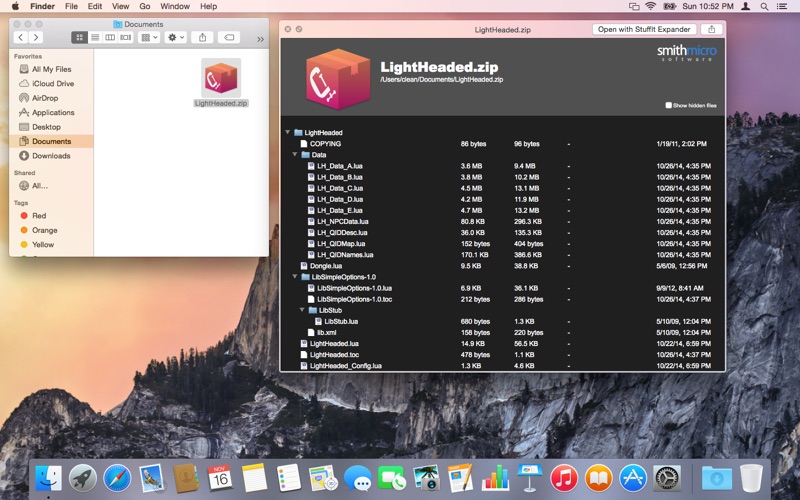This screenshot has height=500, width=800.
Task: Open the Edit menu
Action: coord(95,6)
